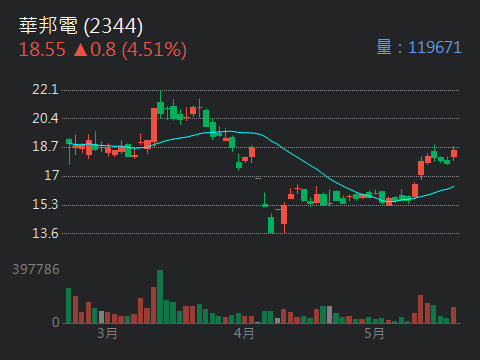Viewport: 480px width, 360px height.
Task: Click the 0 volume axis label
Action: (56, 322)
